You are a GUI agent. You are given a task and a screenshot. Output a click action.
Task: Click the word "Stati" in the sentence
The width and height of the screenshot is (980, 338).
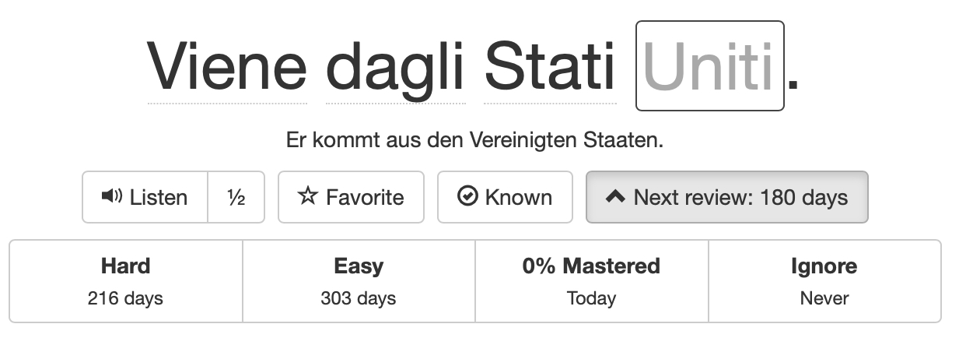[550, 67]
